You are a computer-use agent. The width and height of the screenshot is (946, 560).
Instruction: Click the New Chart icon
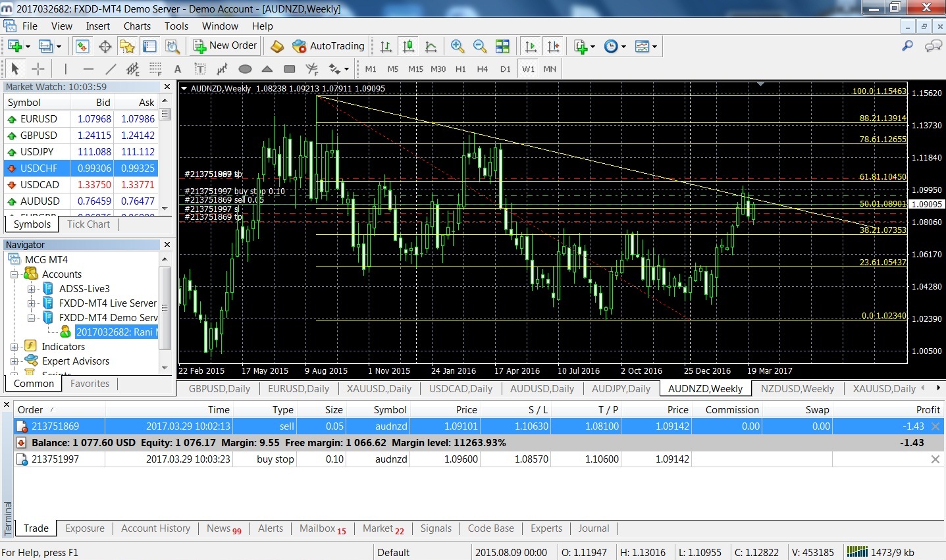tap(14, 46)
